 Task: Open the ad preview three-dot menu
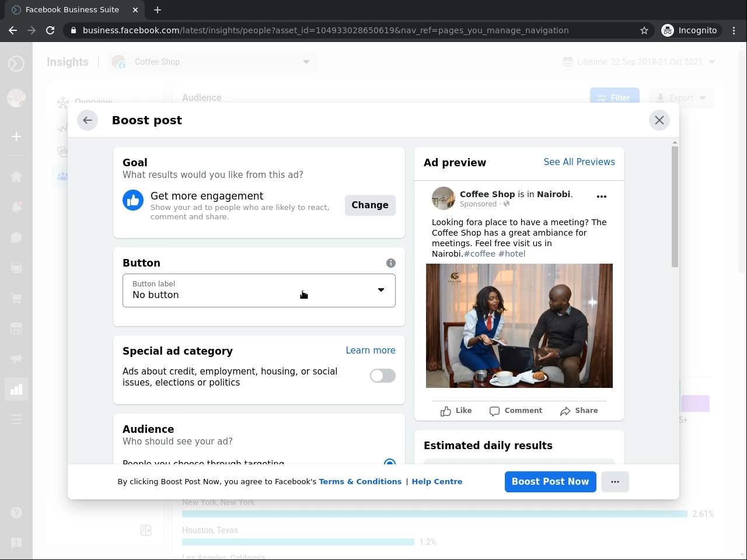[x=602, y=197]
